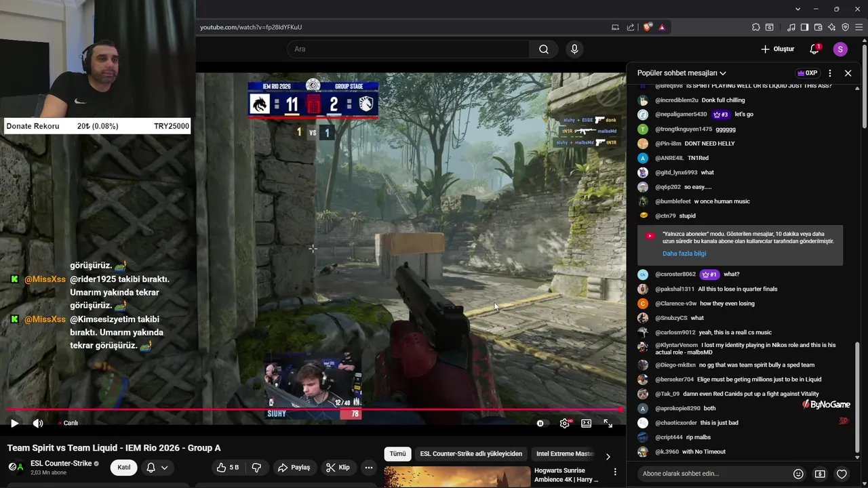This screenshot has width=868, height=488.
Task: Follow the Daha fazla bilgi link
Action: 684,253
